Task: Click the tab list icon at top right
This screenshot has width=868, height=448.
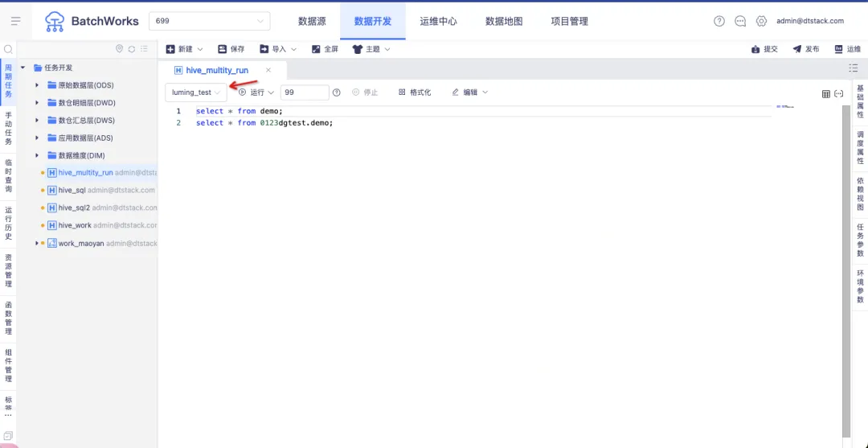Action: point(853,68)
